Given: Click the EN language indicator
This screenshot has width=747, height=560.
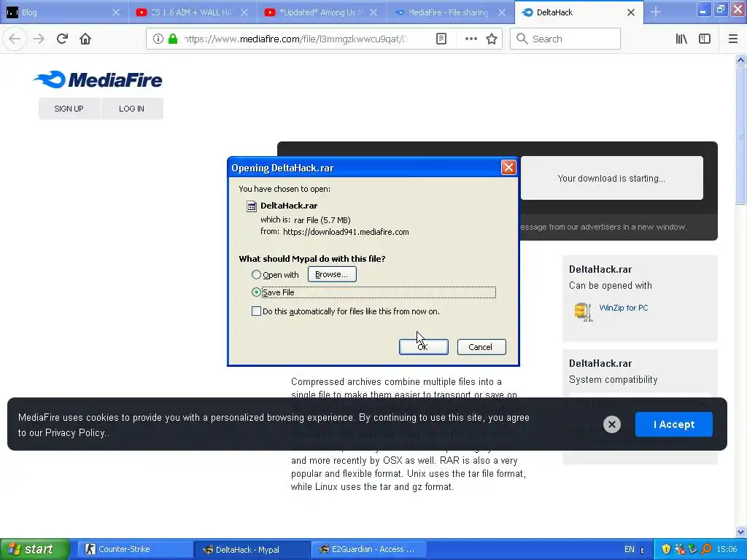Looking at the screenshot, I should point(630,549).
